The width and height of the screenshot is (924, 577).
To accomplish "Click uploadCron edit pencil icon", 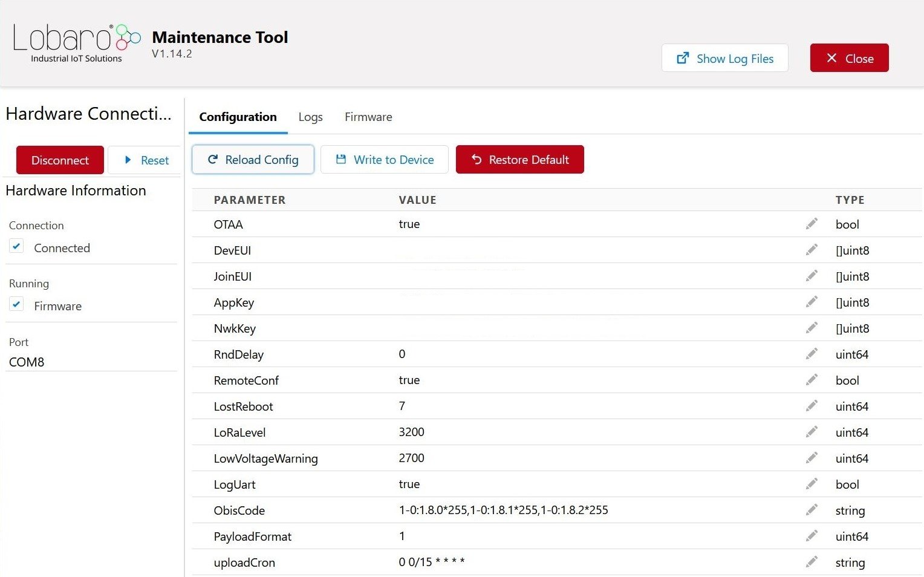I will tap(812, 562).
